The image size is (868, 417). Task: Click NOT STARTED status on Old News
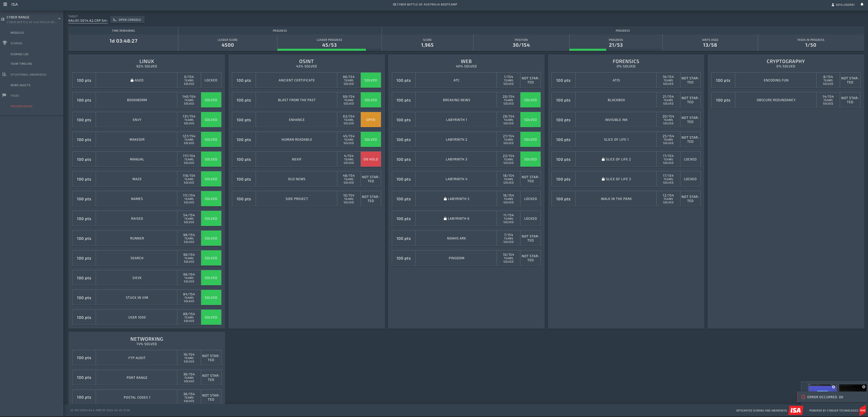[x=371, y=179]
